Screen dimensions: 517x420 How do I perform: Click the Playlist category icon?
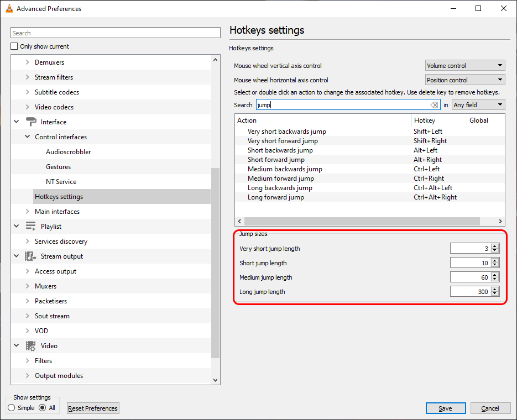[x=30, y=227]
